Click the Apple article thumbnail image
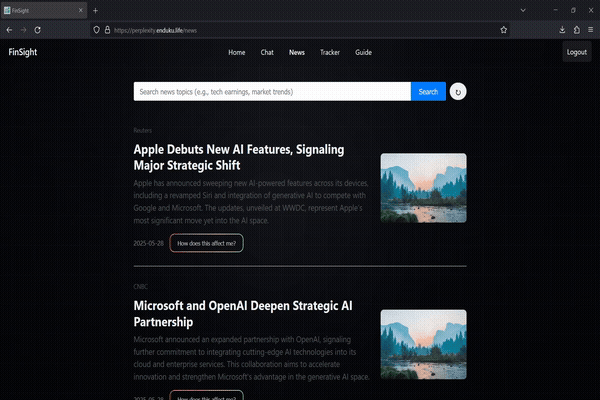This screenshot has height=400, width=600. pyautogui.click(x=423, y=188)
